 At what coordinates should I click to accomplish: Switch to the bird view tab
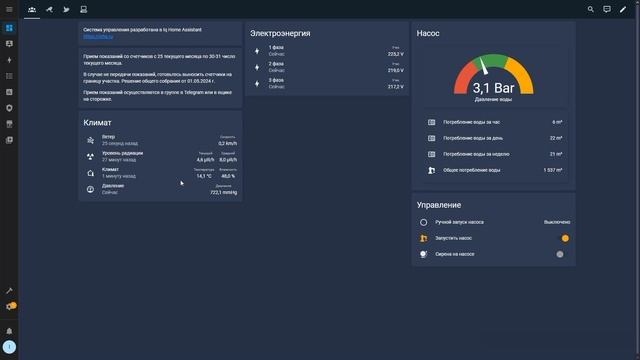point(66,9)
